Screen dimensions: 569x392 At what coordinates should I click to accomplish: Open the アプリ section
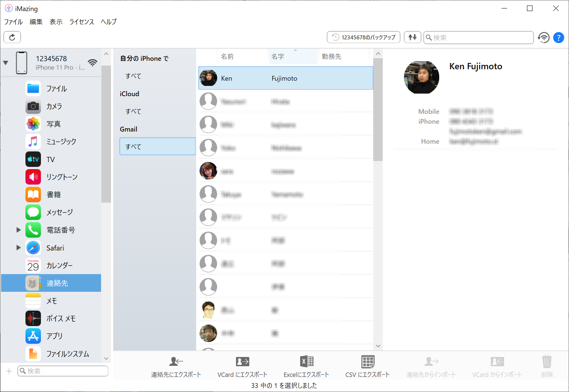(51, 336)
